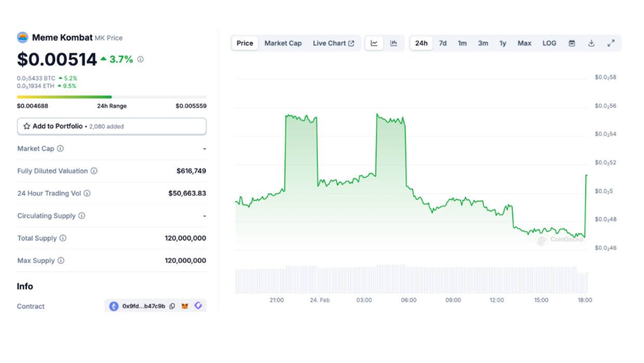644x363 pixels.
Task: Click the top price axis label ending in 58
Action: (x=606, y=77)
